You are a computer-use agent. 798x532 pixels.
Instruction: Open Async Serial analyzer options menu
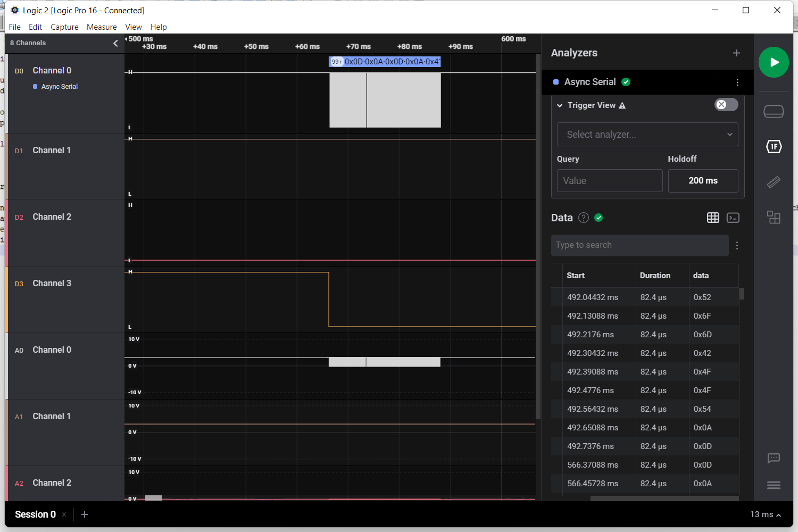click(x=737, y=82)
